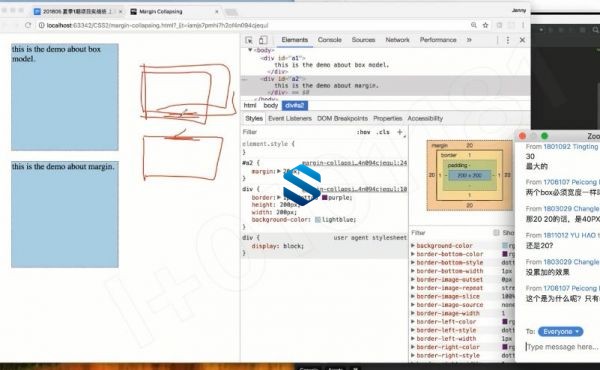
Task: Open the DevTools three-dot customize menu
Action: click(x=508, y=40)
